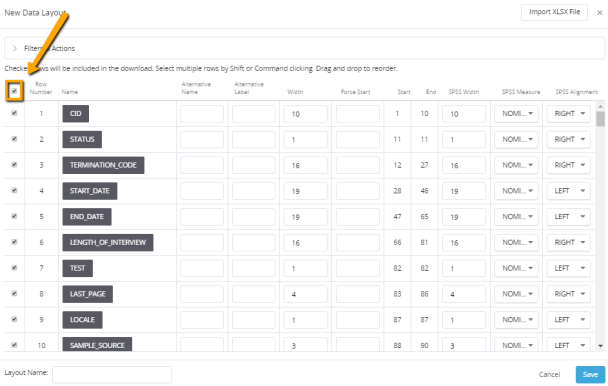Toggle the select-all rows checkbox
The image size is (608, 386).
14,91
